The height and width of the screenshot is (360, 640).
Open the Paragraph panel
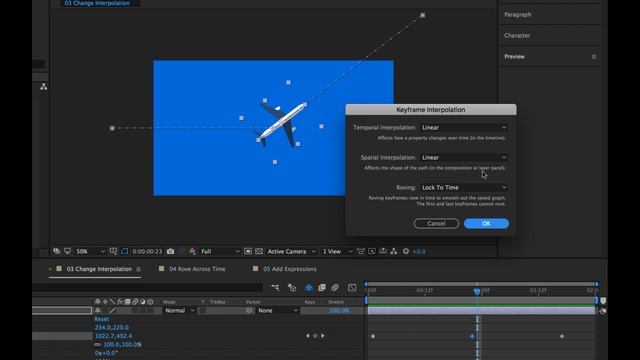point(518,14)
